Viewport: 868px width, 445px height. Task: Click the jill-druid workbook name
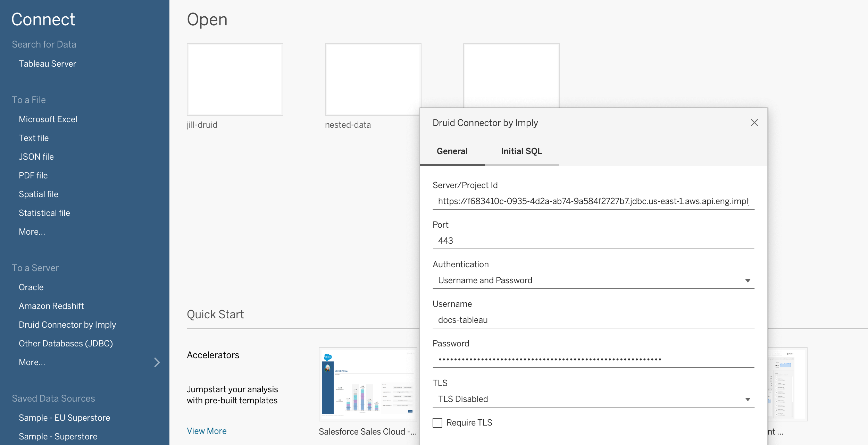(202, 125)
